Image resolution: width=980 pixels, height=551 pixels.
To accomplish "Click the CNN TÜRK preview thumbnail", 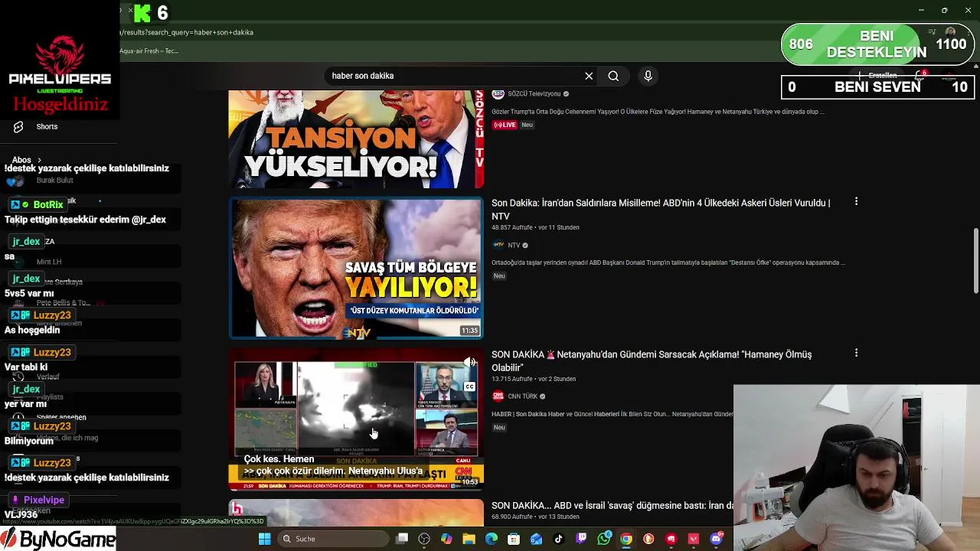I will [356, 419].
